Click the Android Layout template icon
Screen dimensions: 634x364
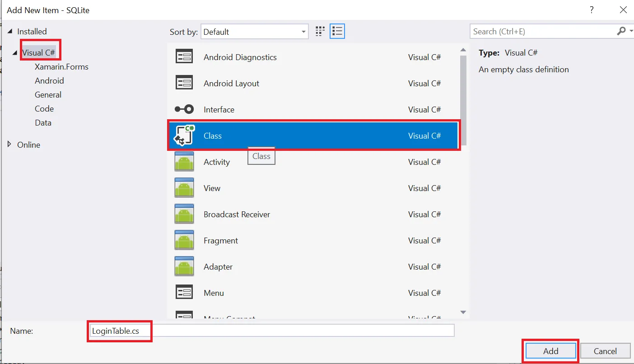click(x=184, y=83)
